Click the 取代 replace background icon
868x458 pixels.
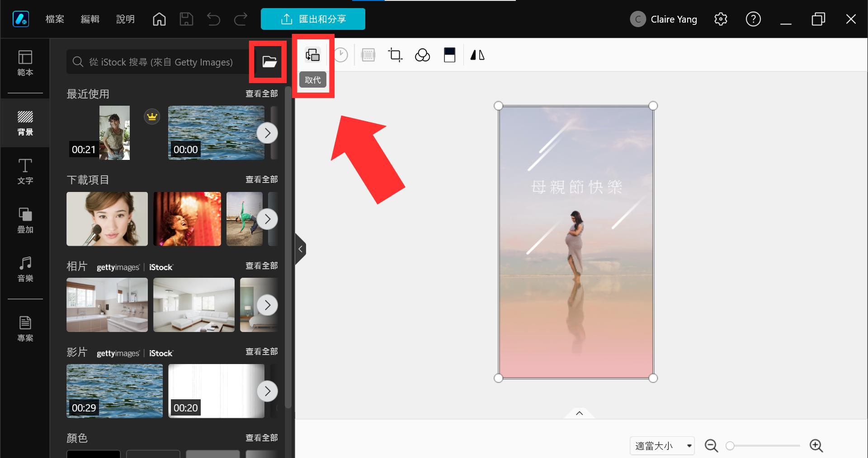(313, 55)
